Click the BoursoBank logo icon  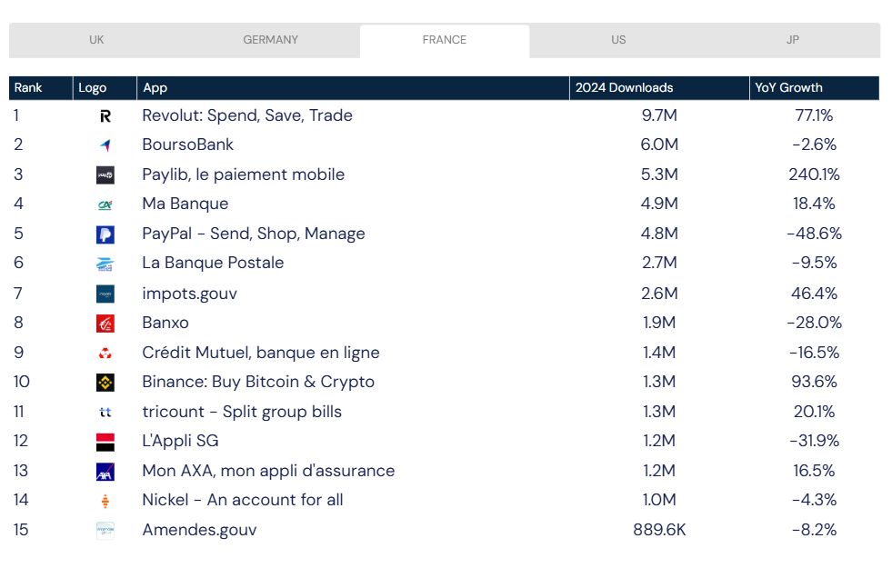105,145
